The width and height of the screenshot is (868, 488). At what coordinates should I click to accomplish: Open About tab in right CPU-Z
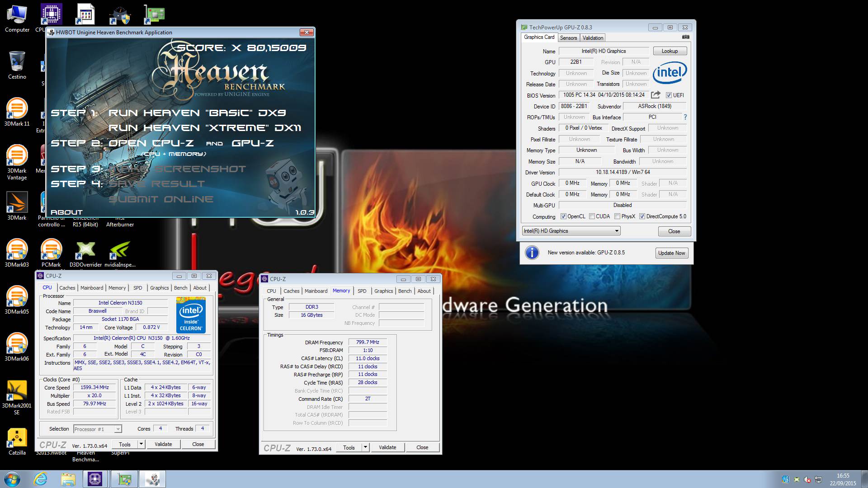pos(424,291)
